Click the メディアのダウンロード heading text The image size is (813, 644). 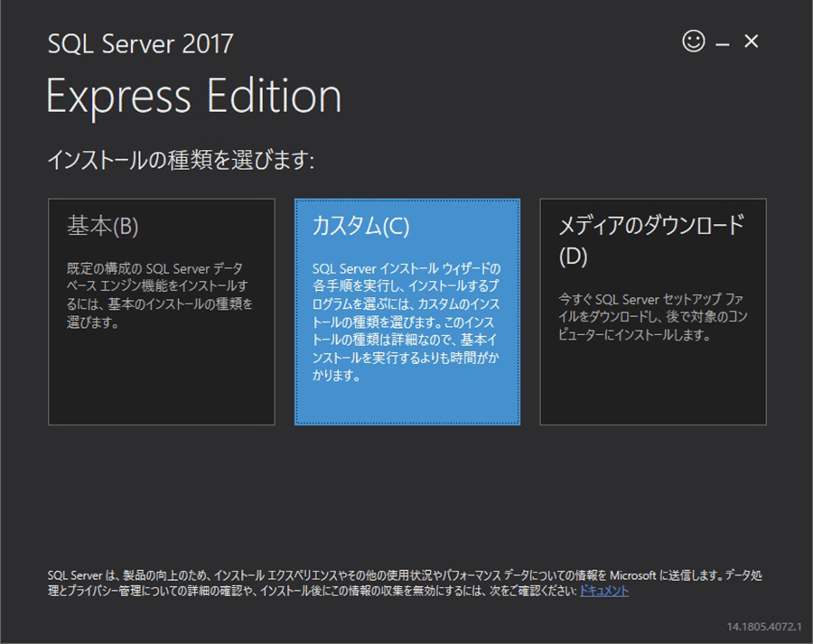(x=651, y=225)
